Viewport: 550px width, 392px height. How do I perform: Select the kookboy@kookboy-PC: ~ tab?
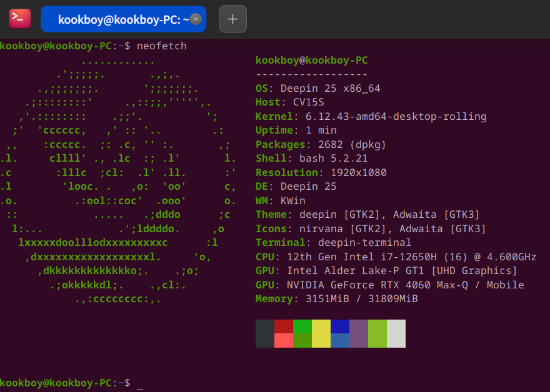point(124,19)
